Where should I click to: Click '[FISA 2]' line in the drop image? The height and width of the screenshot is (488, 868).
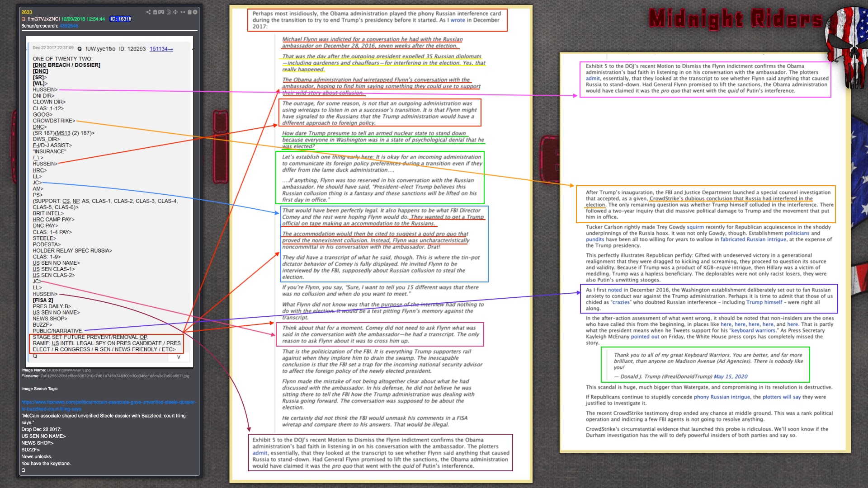[43, 300]
